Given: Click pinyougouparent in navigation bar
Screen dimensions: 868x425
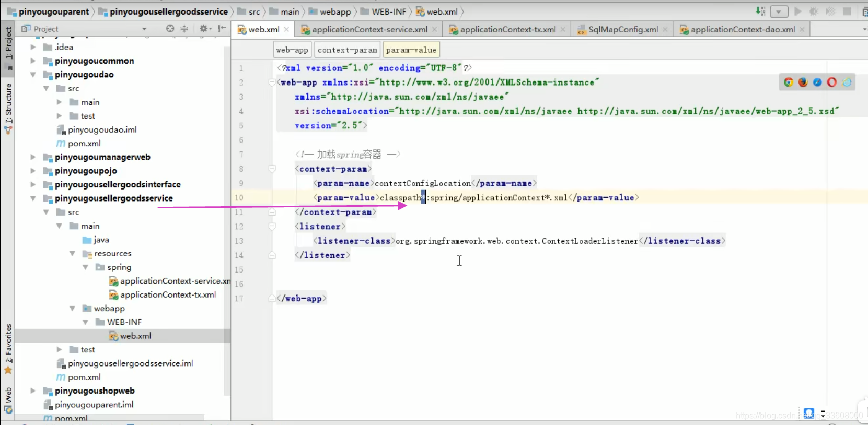Looking at the screenshot, I should point(48,11).
